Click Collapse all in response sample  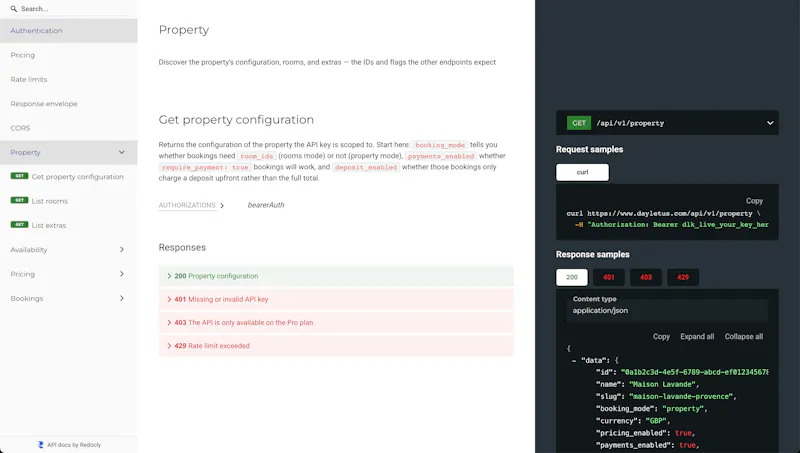click(x=744, y=337)
